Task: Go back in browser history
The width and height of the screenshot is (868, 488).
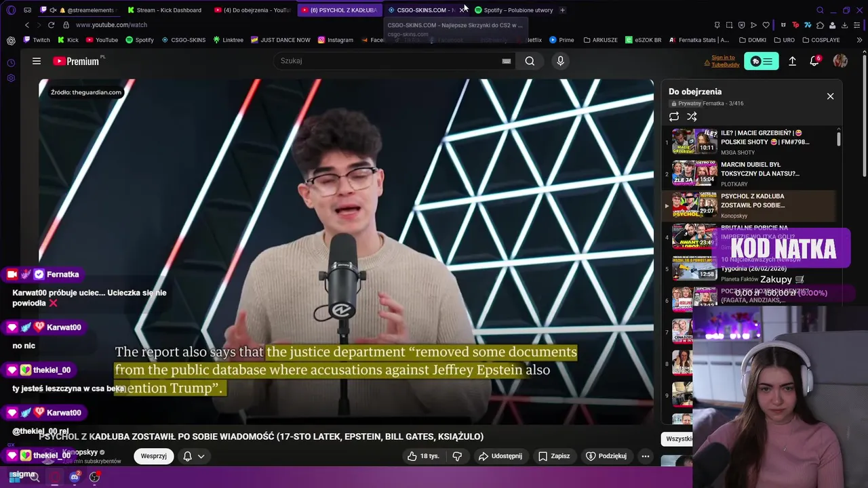Action: pos(27,25)
